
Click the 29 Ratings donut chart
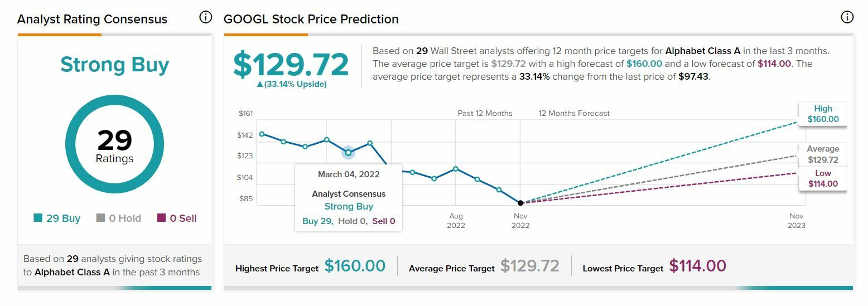coord(114,144)
